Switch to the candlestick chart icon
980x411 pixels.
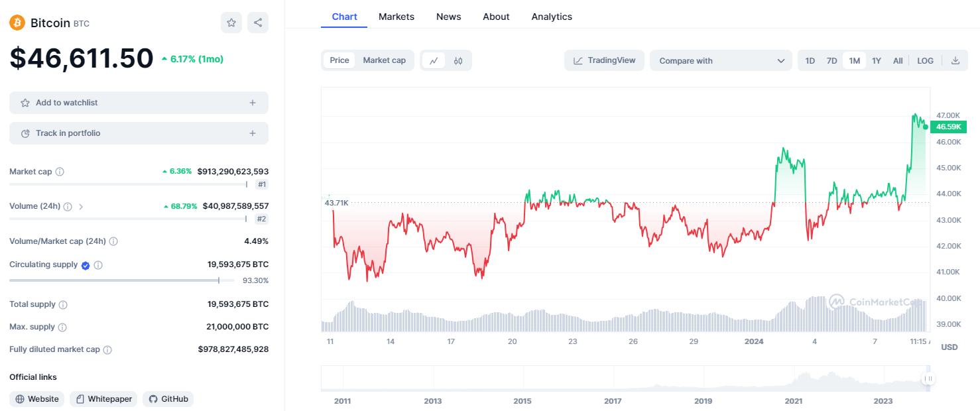[457, 60]
